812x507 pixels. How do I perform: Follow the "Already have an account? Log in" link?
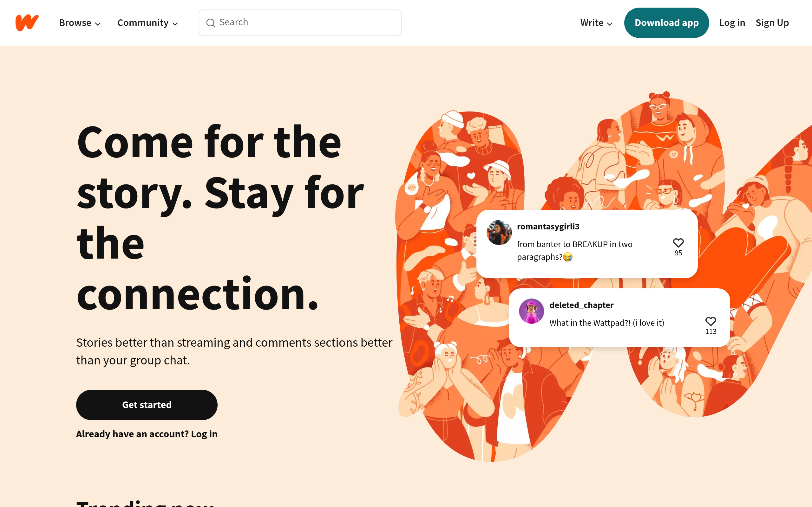[x=147, y=434]
